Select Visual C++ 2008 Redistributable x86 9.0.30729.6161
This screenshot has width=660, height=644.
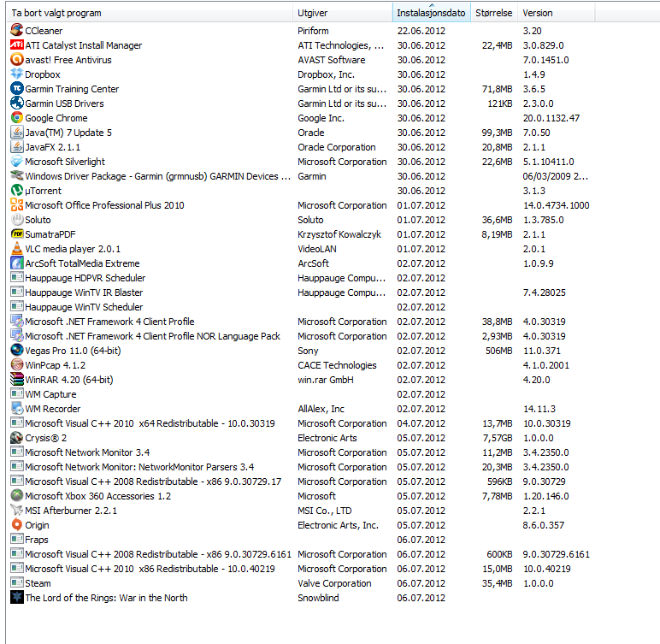pos(158,554)
